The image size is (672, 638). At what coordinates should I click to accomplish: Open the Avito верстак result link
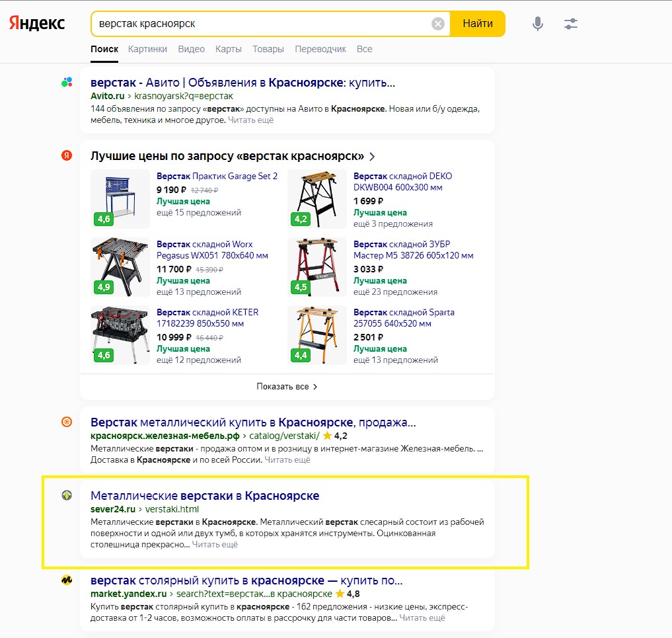(x=243, y=83)
